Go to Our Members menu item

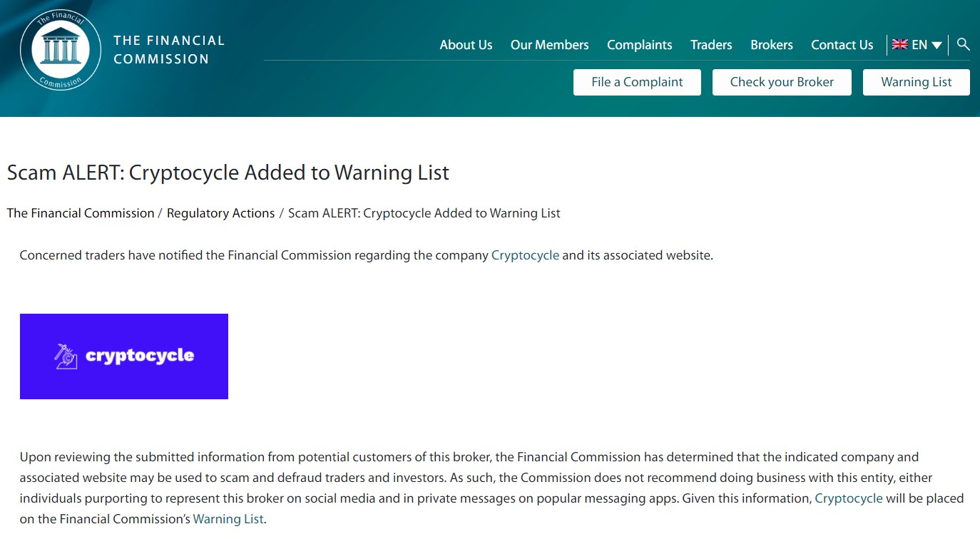point(549,45)
